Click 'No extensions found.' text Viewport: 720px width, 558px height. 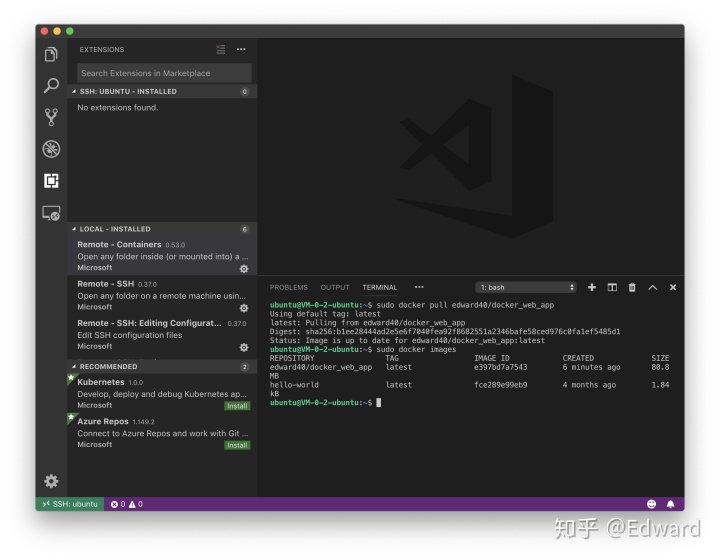tap(118, 107)
